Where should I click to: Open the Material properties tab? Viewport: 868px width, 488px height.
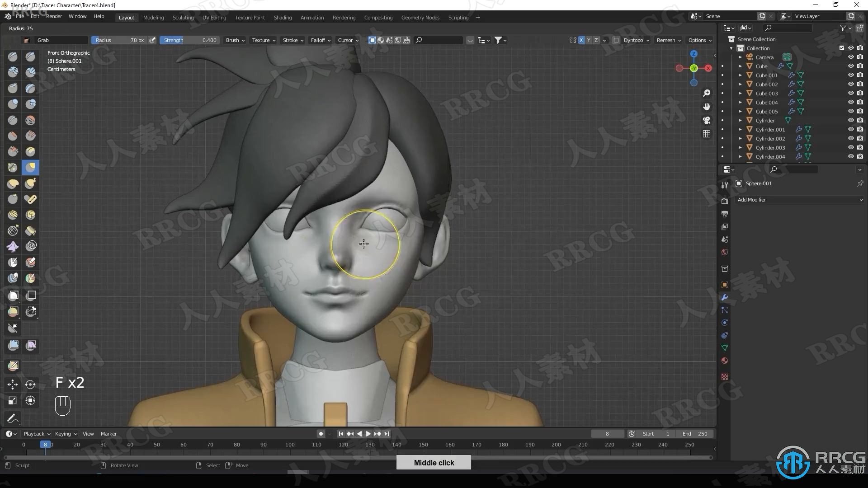coord(725,361)
